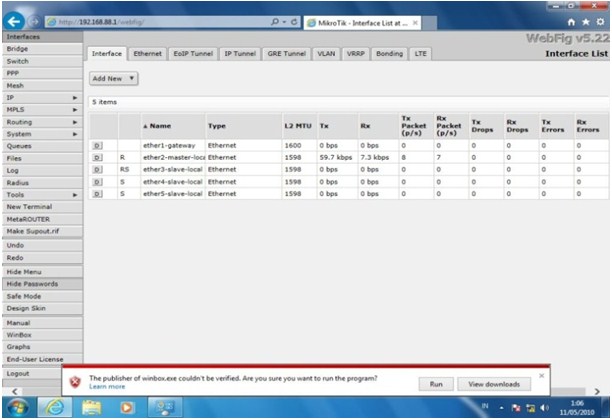The height and width of the screenshot is (419, 612).
Task: Expand the Routing submenu
Action: tap(42, 122)
